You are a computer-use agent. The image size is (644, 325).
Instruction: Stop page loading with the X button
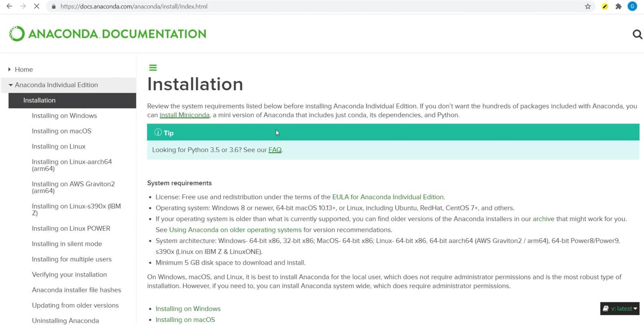[x=36, y=7]
